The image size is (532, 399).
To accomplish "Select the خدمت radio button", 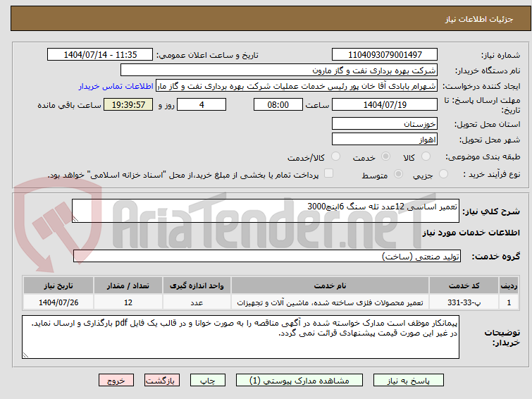I will (385, 156).
